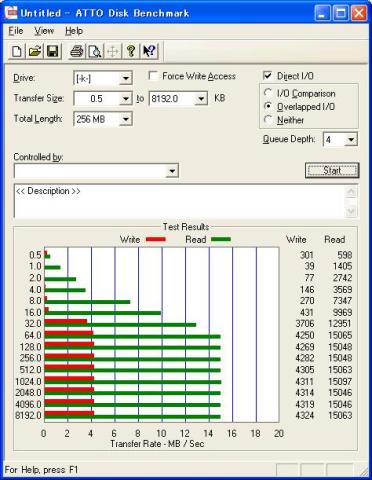
Task: Click the write value 301
Action: pyautogui.click(x=307, y=255)
